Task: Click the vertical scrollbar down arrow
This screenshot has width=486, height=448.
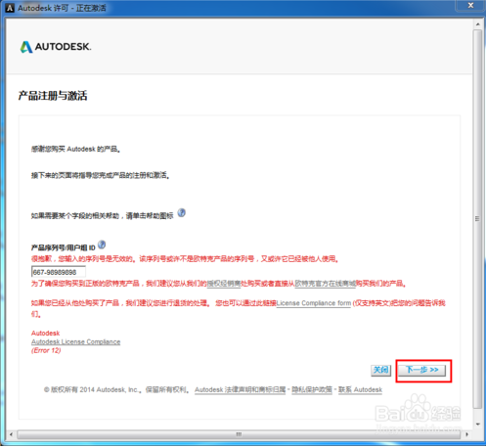Action: pyautogui.click(x=478, y=425)
